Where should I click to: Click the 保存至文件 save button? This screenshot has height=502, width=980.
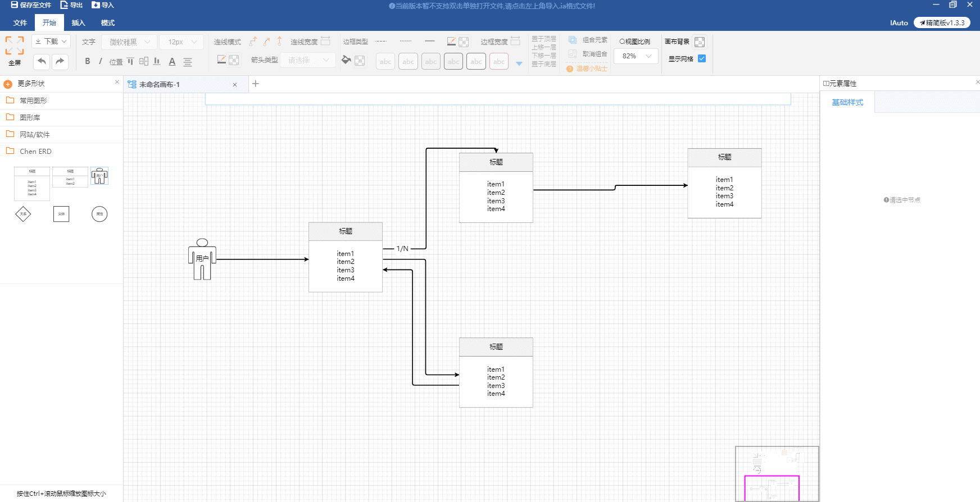point(31,5)
